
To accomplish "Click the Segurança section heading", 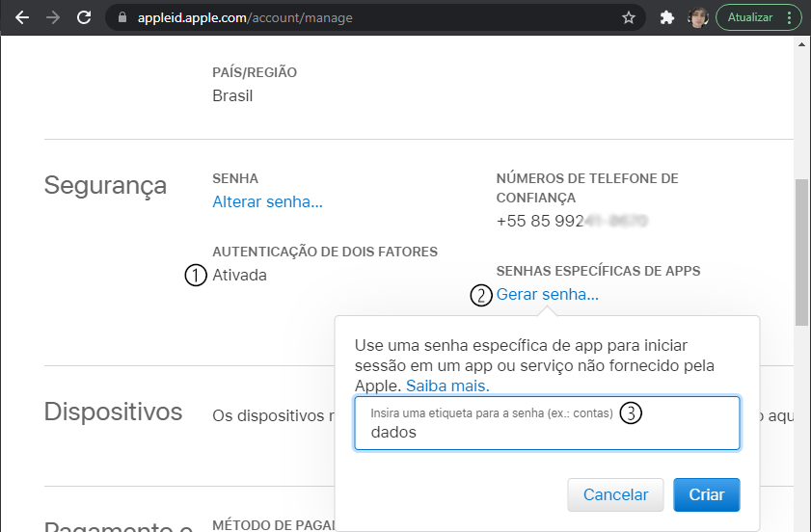I will click(105, 186).
